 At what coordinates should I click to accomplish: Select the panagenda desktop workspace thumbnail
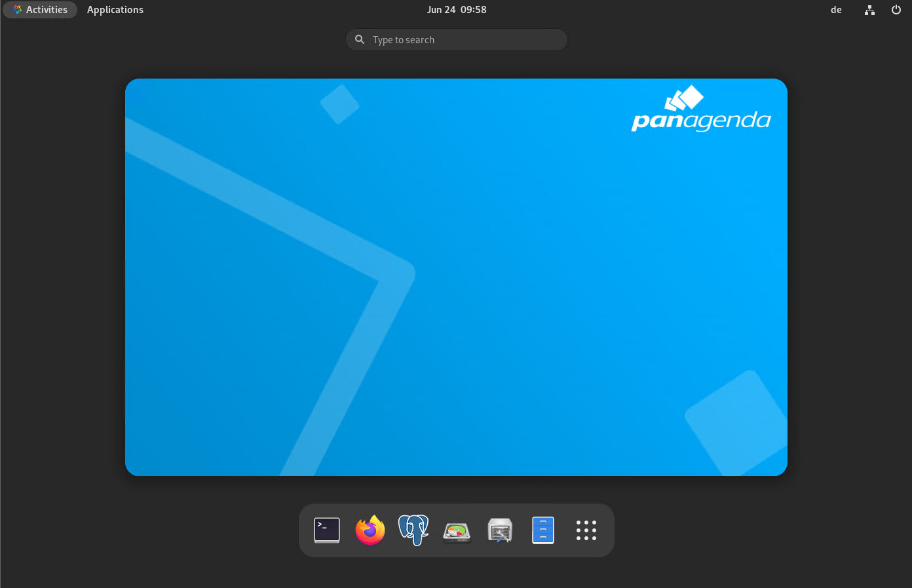tap(456, 277)
